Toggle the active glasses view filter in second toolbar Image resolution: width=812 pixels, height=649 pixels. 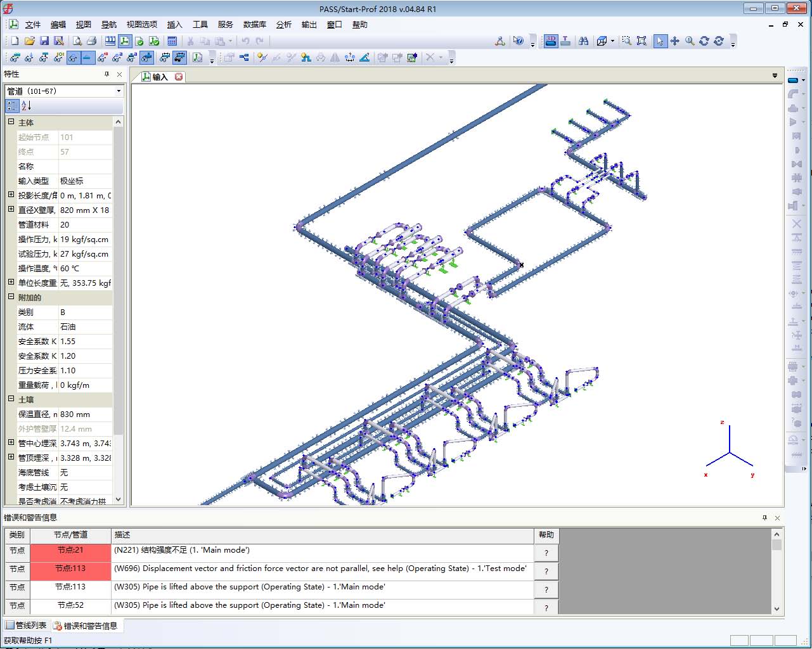74,58
